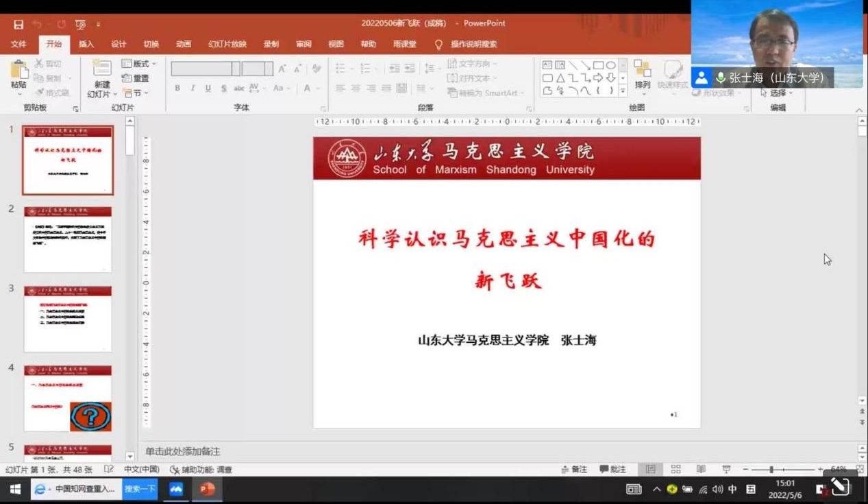Open Align Text (对齐文本) dropdown
868x504 pixels.
[x=473, y=78]
